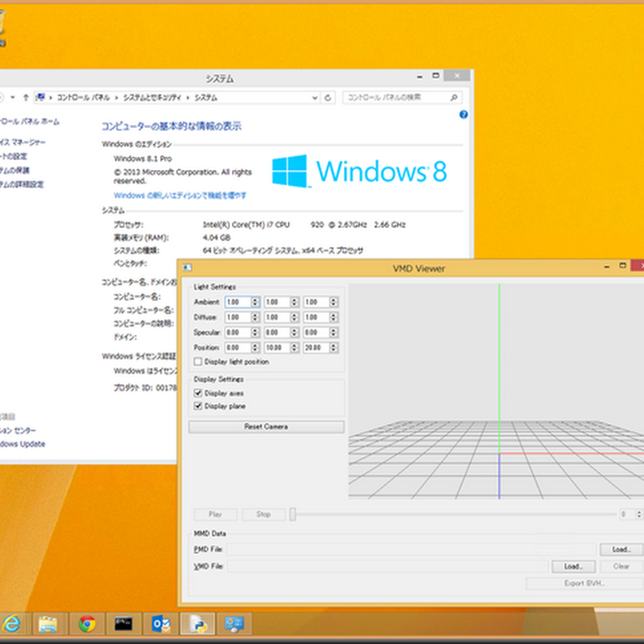Click the up arrow navigation icon
This screenshot has width=644, height=644.
click(x=26, y=97)
